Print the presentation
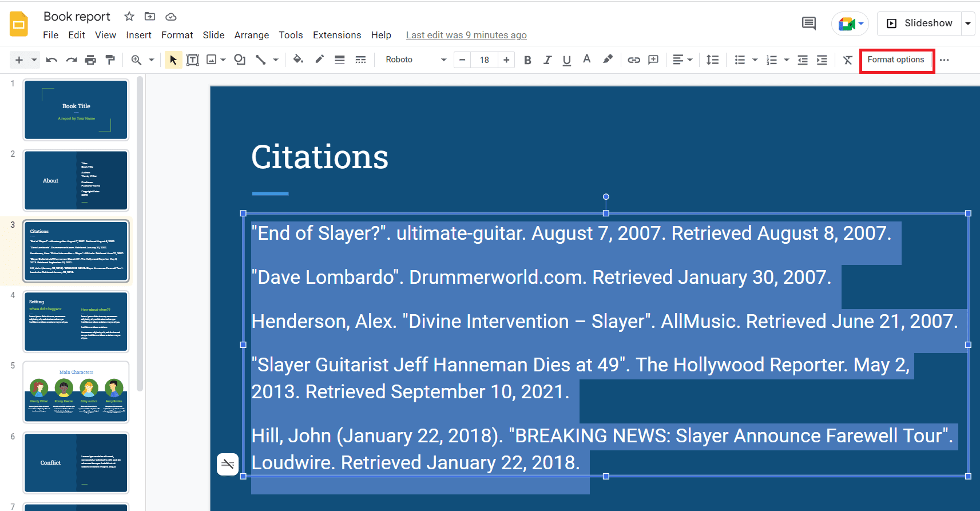 (90, 60)
